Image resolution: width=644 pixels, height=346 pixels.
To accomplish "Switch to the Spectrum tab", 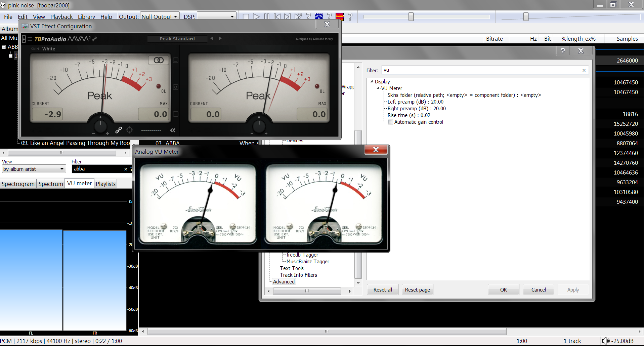I will 51,184.
